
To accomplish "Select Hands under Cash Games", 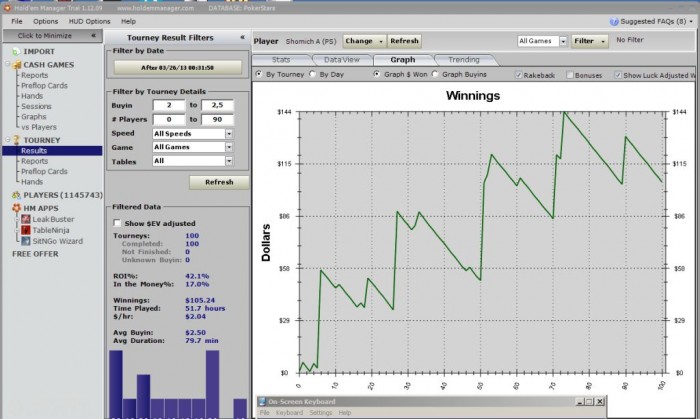I will click(x=32, y=96).
